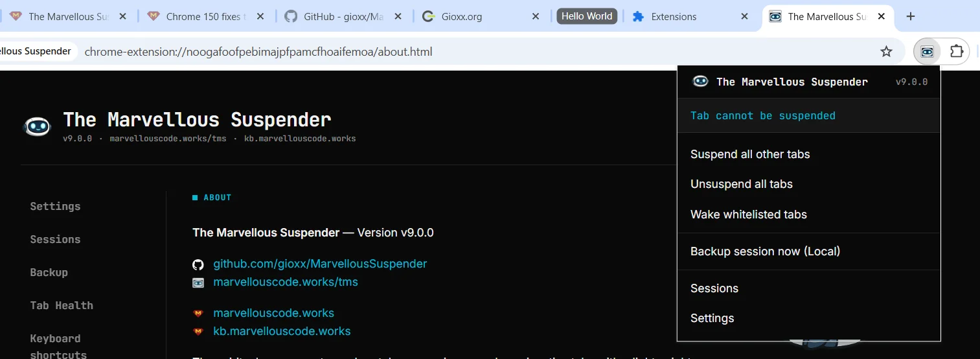Click the robot icon in the popup header
The height and width of the screenshot is (359, 980).
coord(700,81)
